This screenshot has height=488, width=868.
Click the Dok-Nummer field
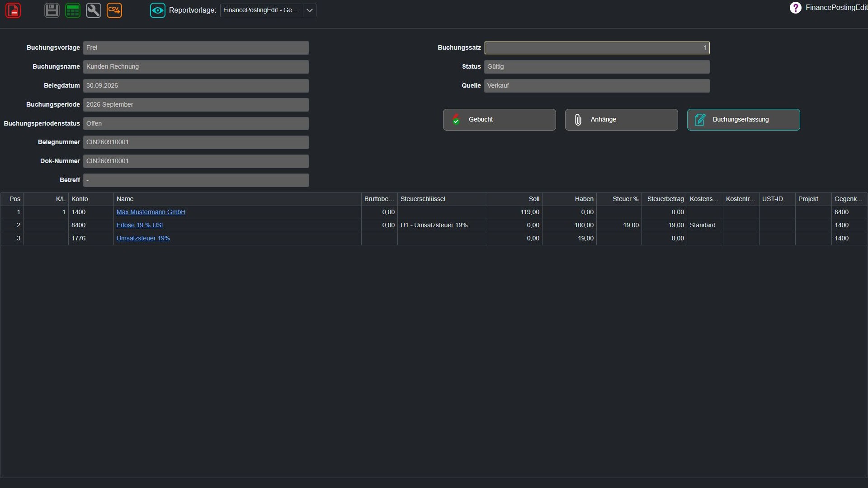(196, 161)
